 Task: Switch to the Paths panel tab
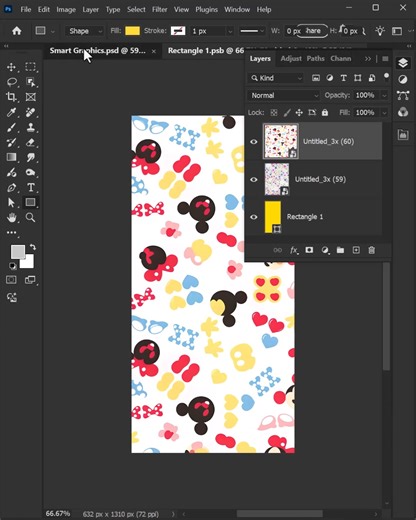click(315, 59)
